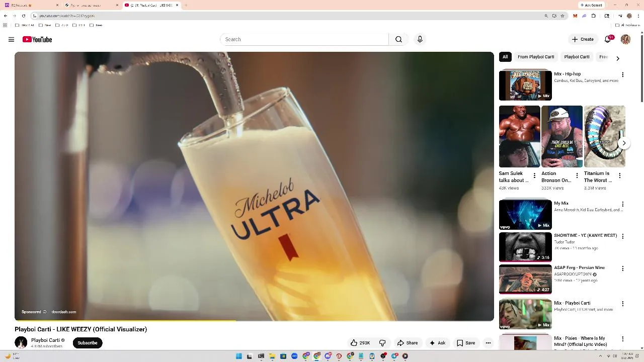Open Playboi Carti channel name link
Screen dimensions: 644x362
(45, 340)
